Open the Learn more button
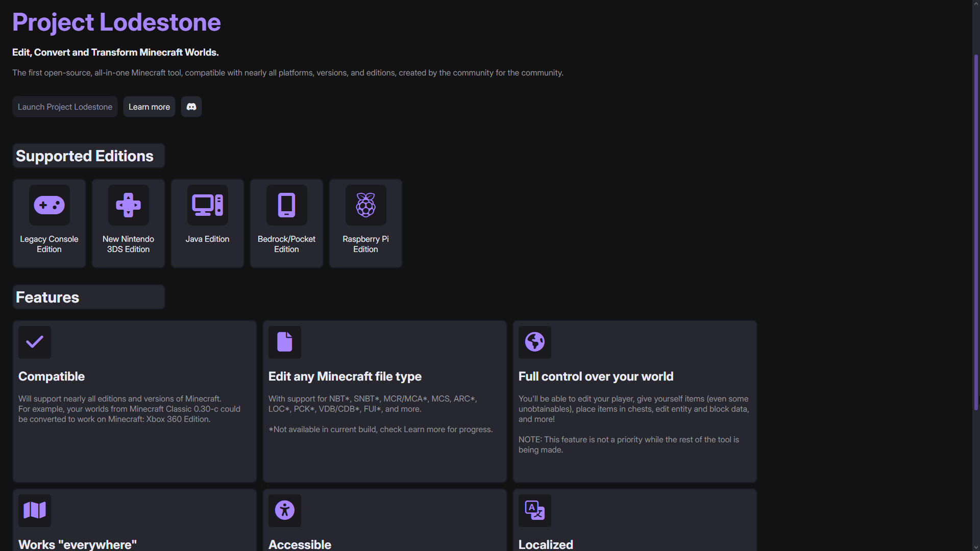Screen dimensions: 980x551 [149, 107]
